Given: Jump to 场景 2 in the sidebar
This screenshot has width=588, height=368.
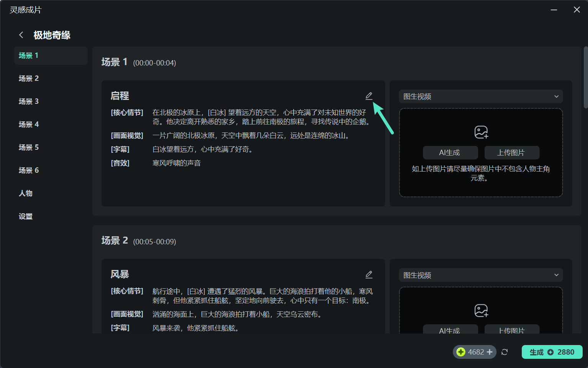Looking at the screenshot, I should tap(51, 79).
